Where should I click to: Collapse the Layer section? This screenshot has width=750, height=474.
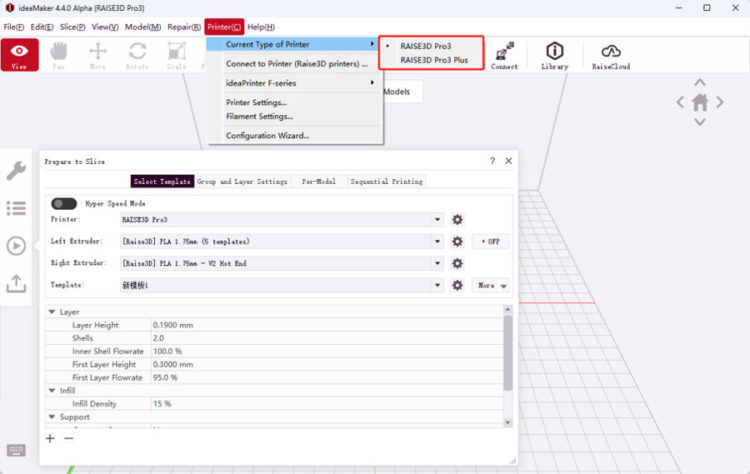tap(52, 312)
